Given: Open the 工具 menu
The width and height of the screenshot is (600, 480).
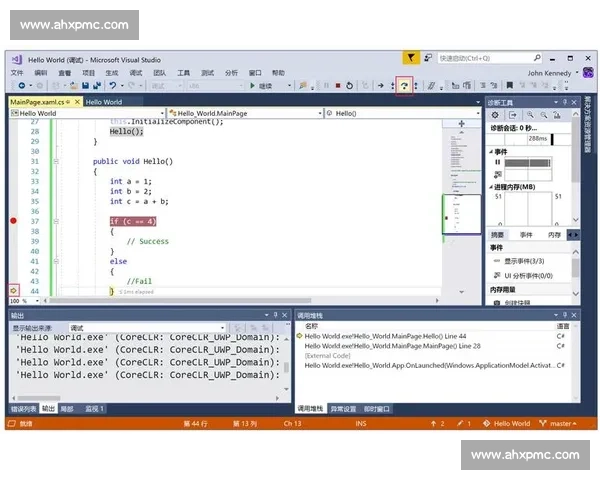Looking at the screenshot, I should [183, 73].
